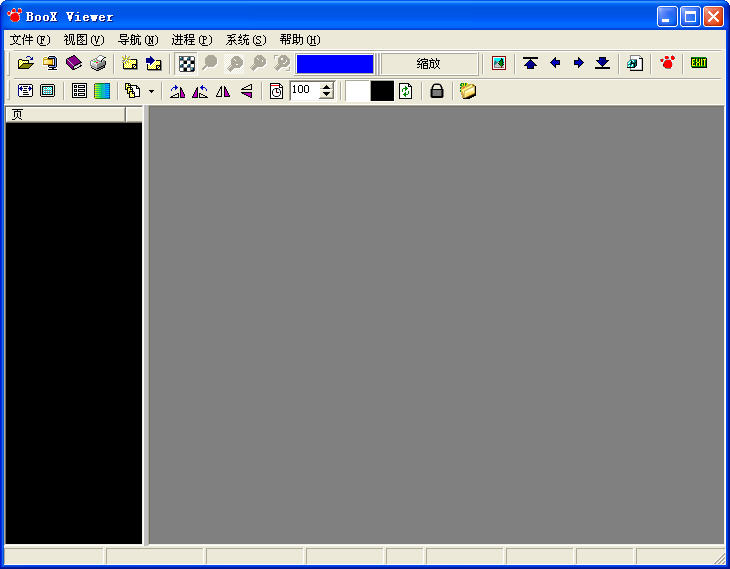Go to last page down arrow icon

click(x=602, y=63)
